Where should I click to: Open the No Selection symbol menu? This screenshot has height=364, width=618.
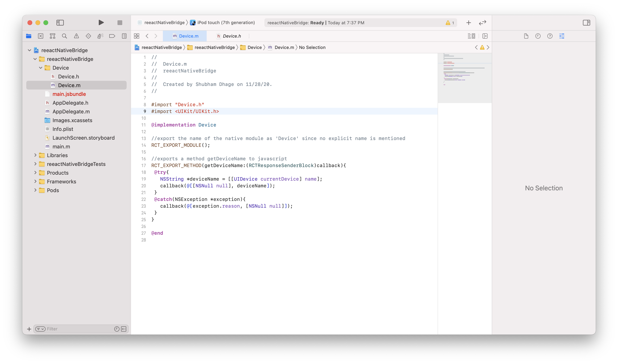pos(312,47)
